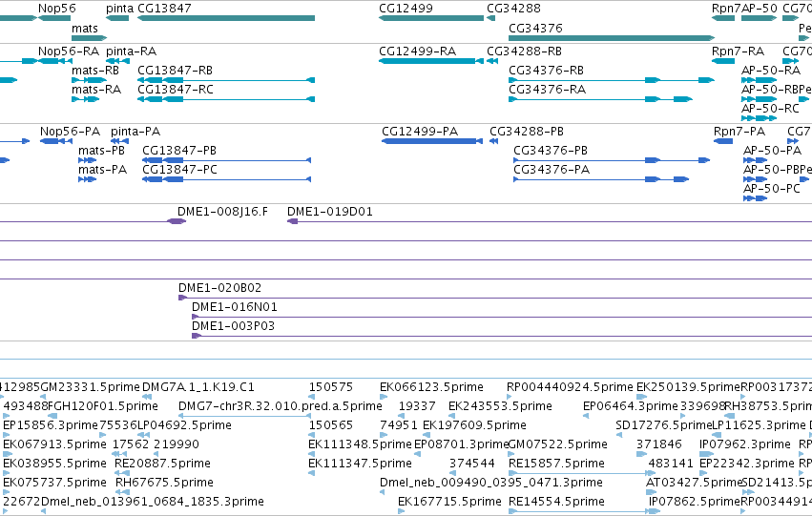Image resolution: width=812 pixels, height=516 pixels.
Task: Select the CG12499-RA transcript
Action: pyautogui.click(x=431, y=61)
